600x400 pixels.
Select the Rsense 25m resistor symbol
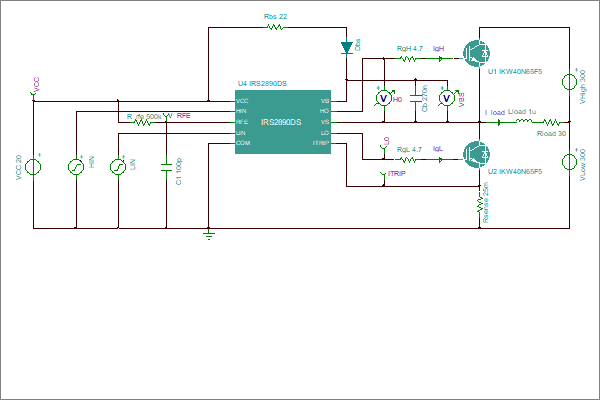[479, 204]
